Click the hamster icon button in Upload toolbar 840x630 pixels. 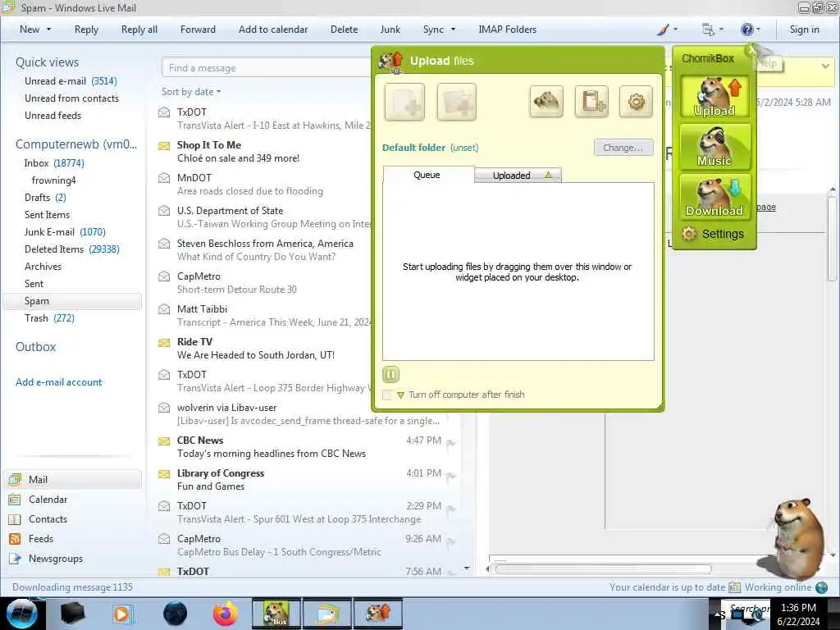coord(546,101)
